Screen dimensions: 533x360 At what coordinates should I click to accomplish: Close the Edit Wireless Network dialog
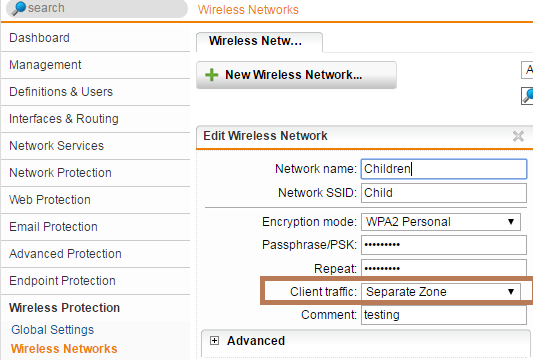click(x=518, y=136)
